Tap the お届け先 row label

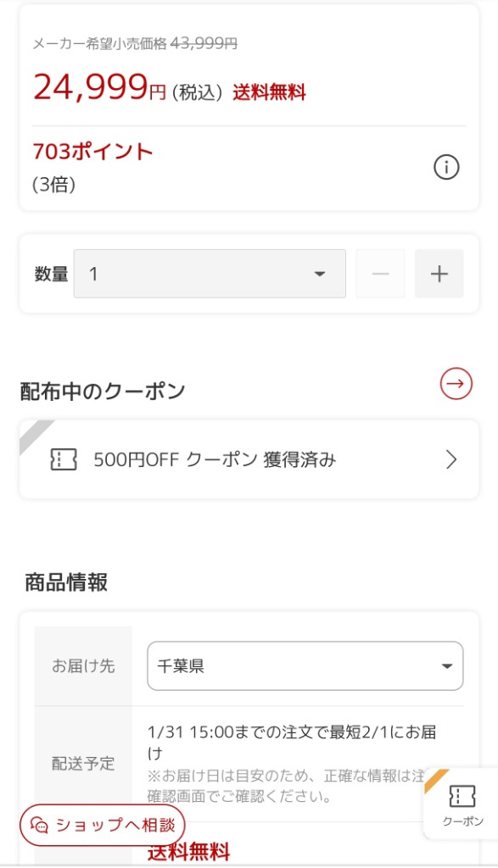[83, 666]
